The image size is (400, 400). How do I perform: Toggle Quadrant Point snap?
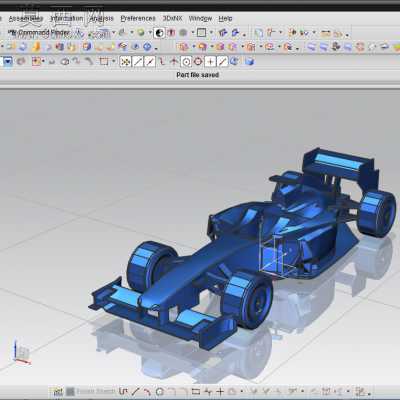[x=198, y=61]
